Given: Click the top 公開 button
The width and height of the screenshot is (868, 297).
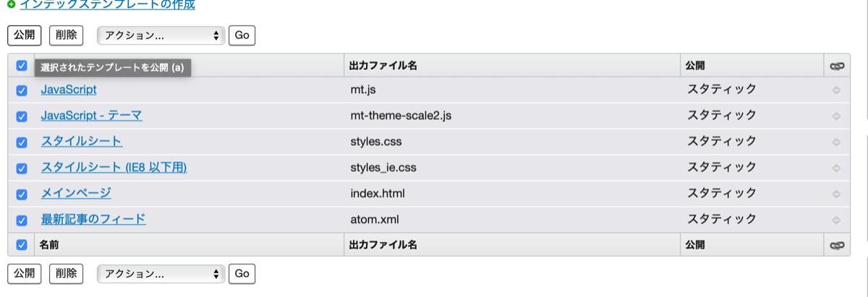Looking at the screenshot, I should (24, 35).
